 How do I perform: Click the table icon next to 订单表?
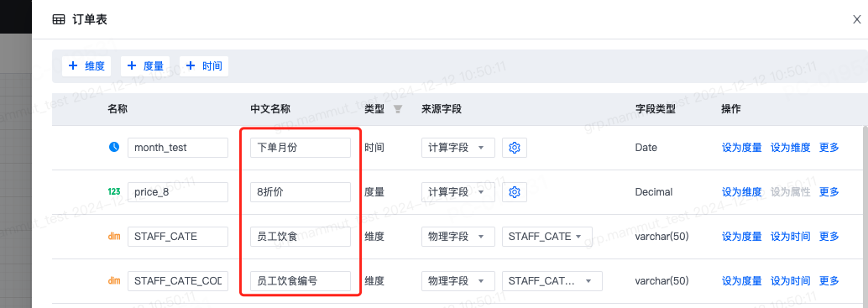[x=58, y=20]
